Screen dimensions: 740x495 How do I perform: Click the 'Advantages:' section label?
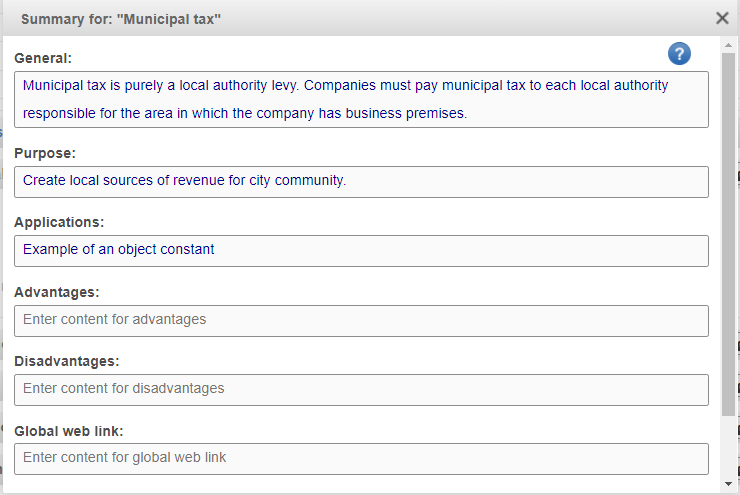click(x=56, y=292)
